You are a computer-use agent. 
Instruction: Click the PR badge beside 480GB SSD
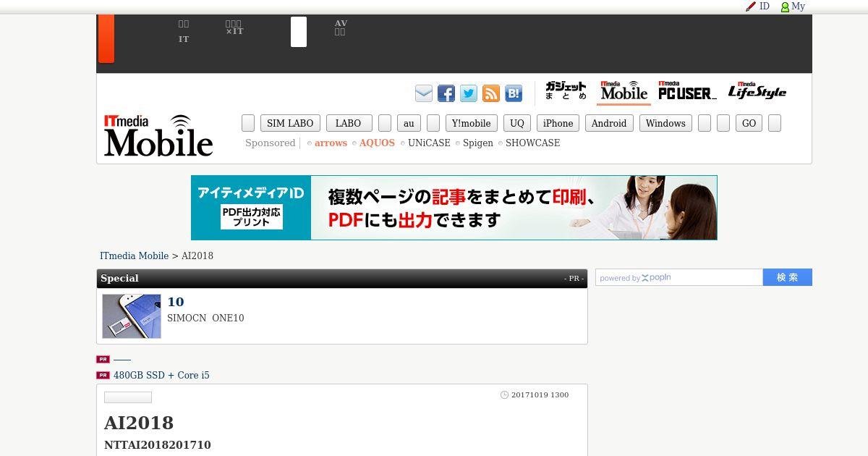pyautogui.click(x=103, y=376)
